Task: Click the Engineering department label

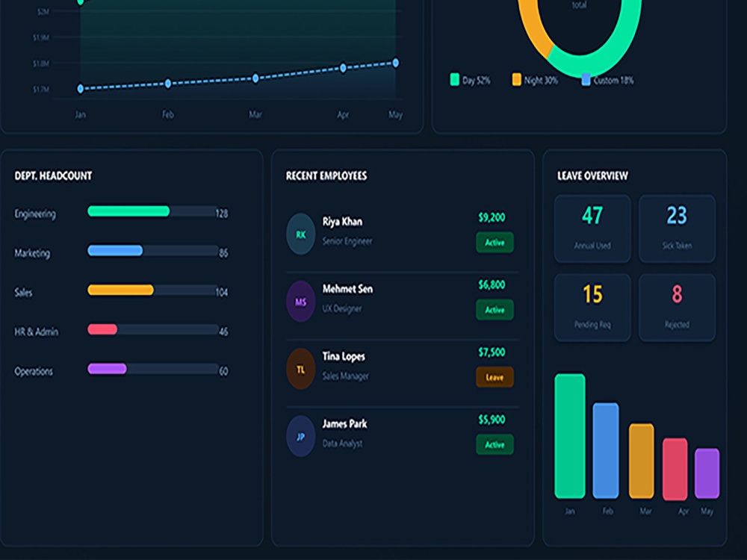Action: pyautogui.click(x=35, y=214)
